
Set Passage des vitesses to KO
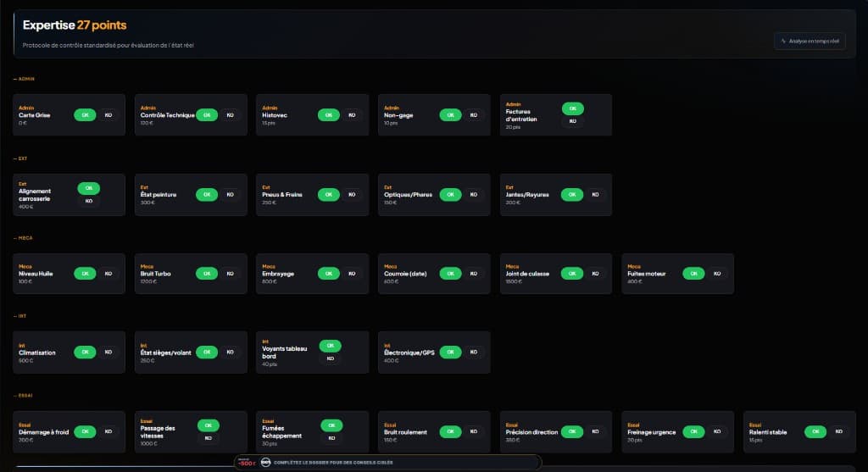point(209,438)
